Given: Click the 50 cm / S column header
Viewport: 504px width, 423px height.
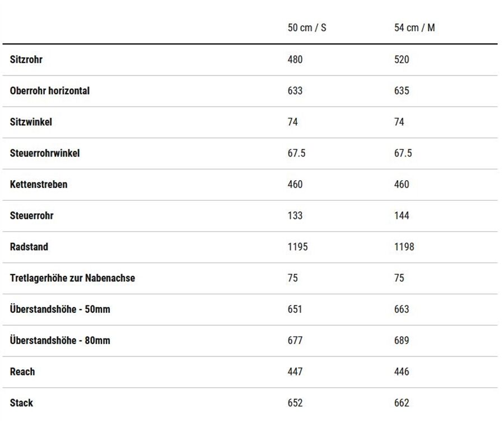Looking at the screenshot, I should pos(307,27).
